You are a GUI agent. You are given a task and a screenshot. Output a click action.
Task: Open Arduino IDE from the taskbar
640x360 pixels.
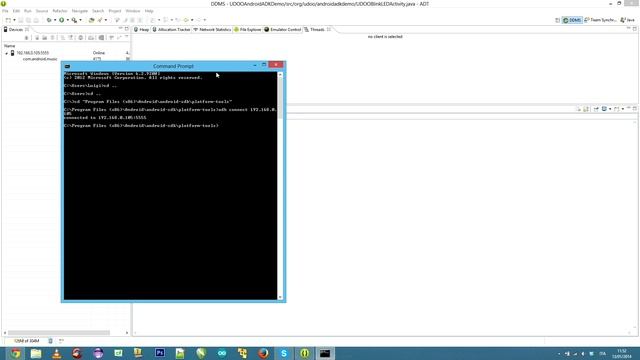point(222,353)
